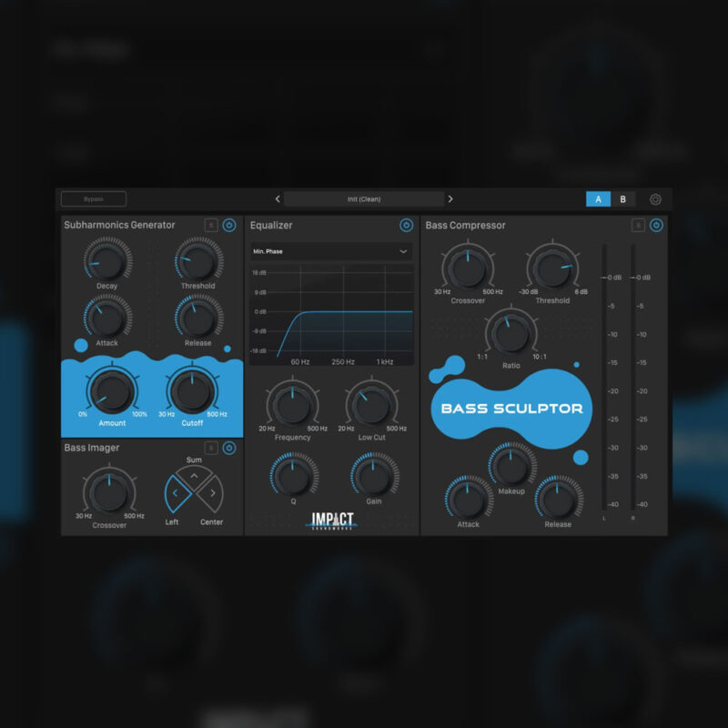This screenshot has width=728, height=728.
Task: Click the Bass Sculptor logo
Action: (x=511, y=409)
